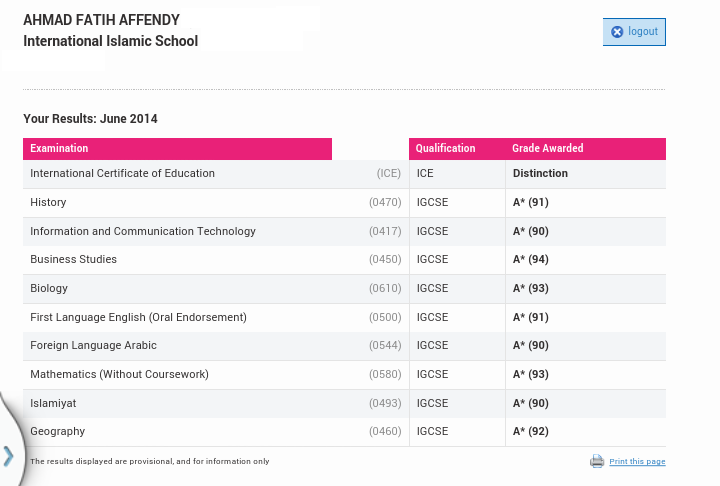Click the Examination column header
720x486 pixels.
click(59, 148)
